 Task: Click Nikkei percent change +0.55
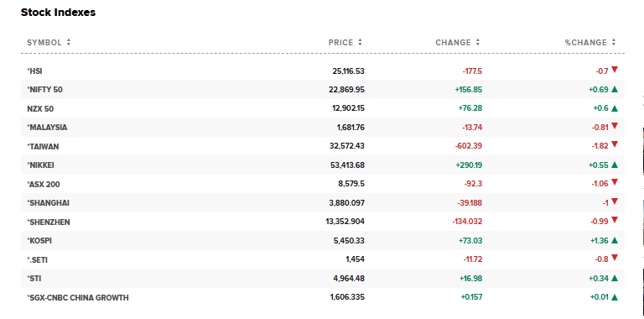pyautogui.click(x=599, y=165)
